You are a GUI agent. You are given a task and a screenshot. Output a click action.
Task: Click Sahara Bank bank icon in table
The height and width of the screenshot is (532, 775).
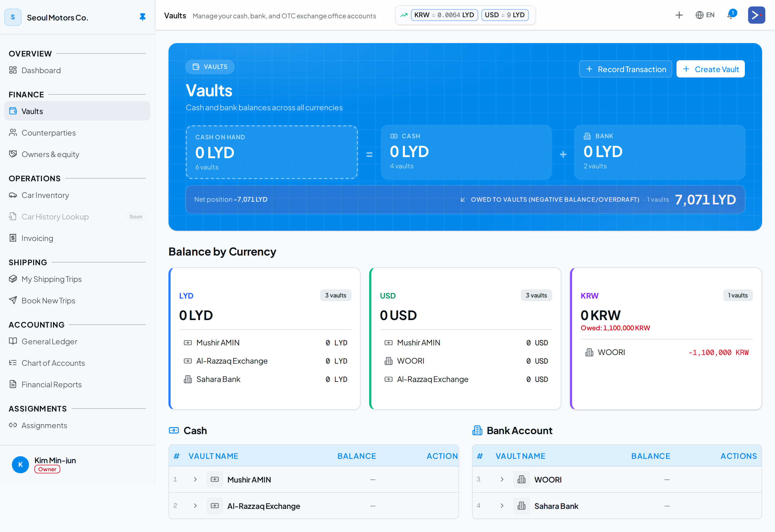click(x=522, y=506)
